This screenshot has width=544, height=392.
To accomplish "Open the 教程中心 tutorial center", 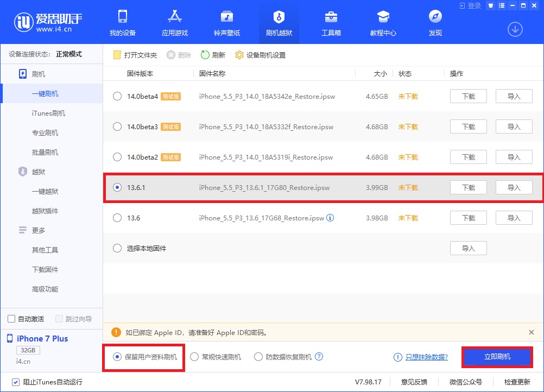I will coord(382,22).
